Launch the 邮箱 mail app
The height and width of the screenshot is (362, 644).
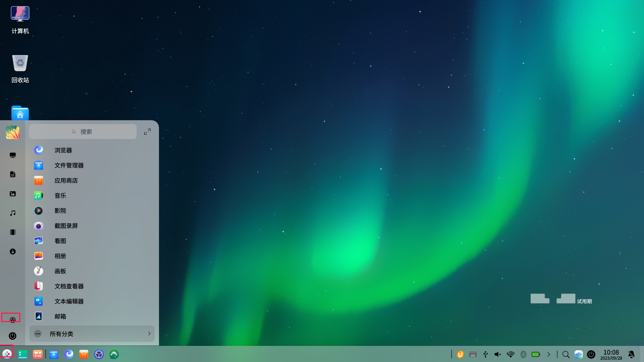tap(92, 316)
